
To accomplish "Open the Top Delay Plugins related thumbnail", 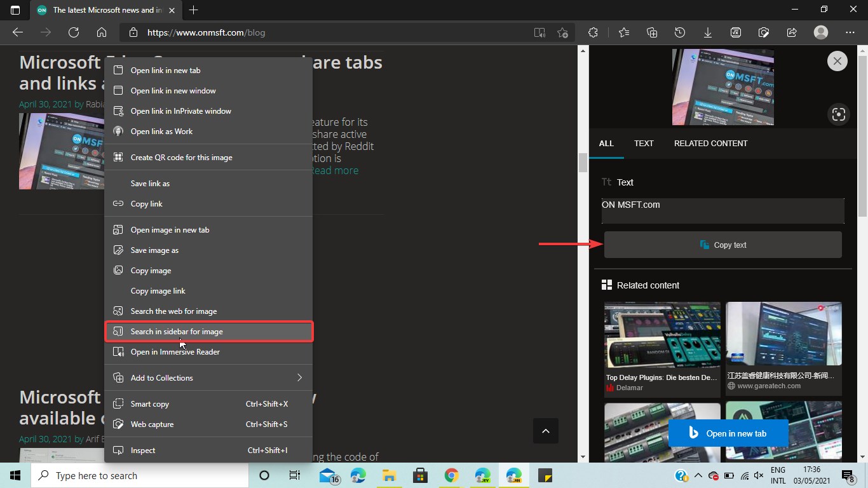I will (662, 349).
